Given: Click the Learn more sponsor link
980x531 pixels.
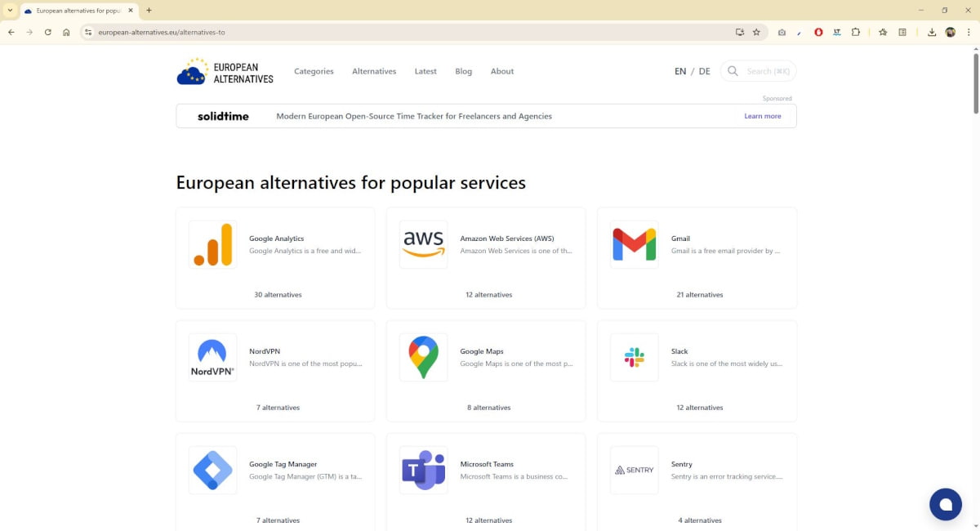Looking at the screenshot, I should coord(762,116).
